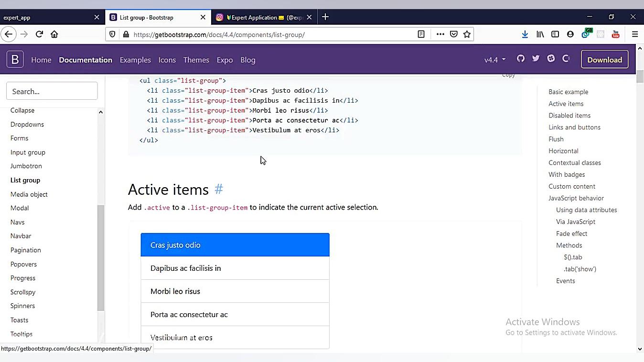Toggle Reader View icon in address bar
Image resolution: width=644 pixels, height=362 pixels.
[421, 34]
